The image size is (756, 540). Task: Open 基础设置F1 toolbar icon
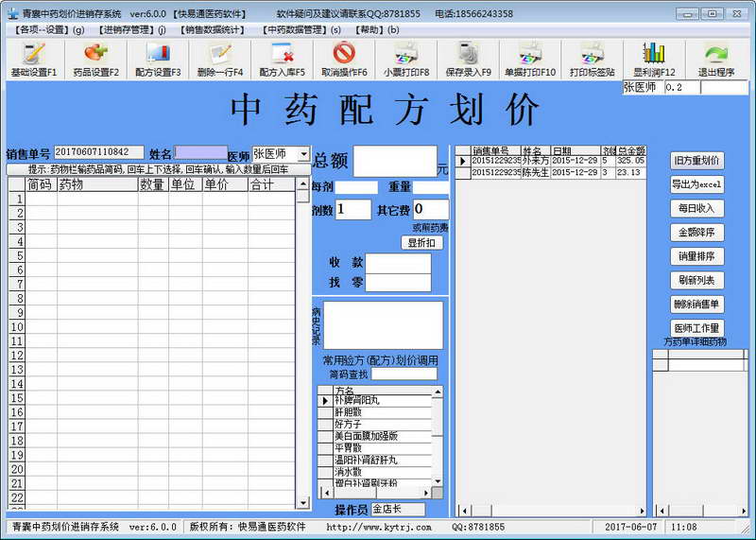pos(34,60)
